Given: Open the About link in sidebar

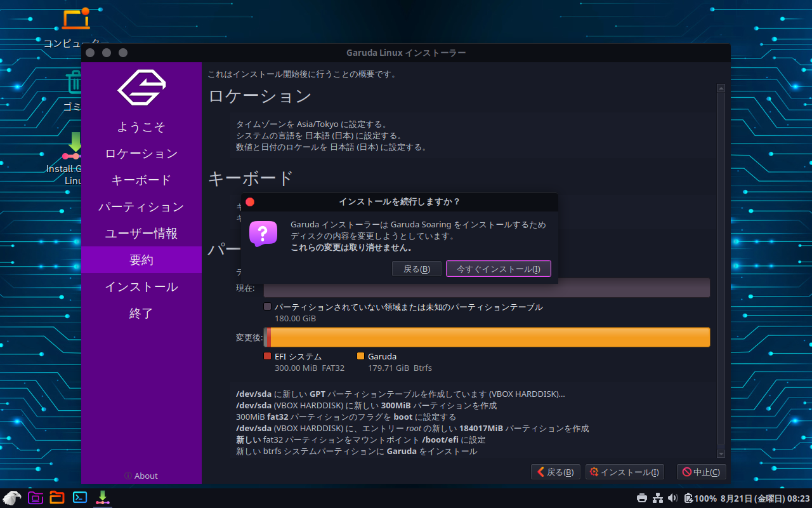Looking at the screenshot, I should click(141, 476).
